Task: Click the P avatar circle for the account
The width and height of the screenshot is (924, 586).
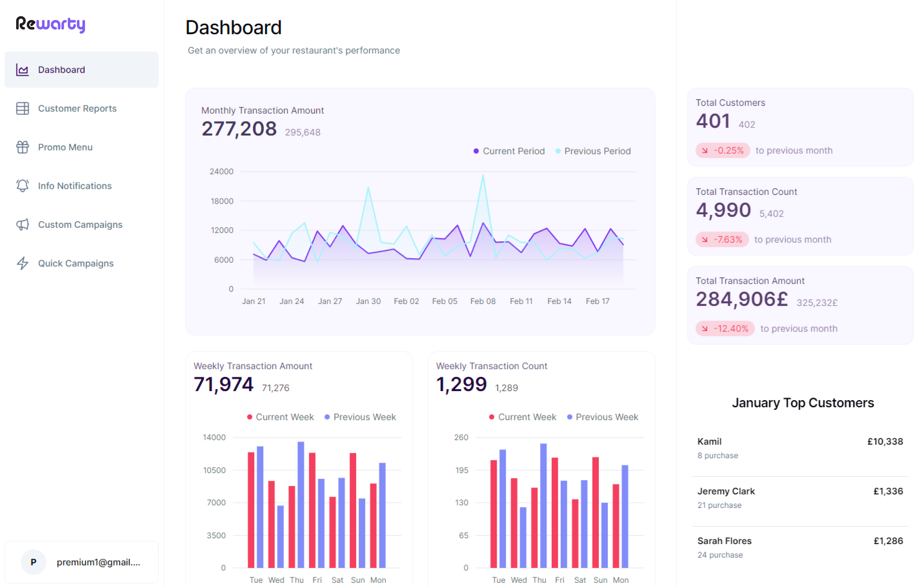Action: 33,562
